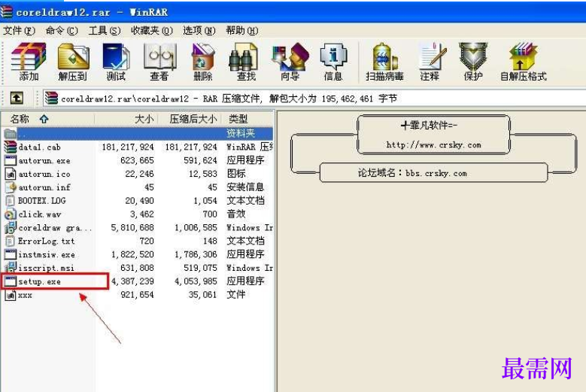Click the 查找 (Find) binoculars icon
The height and width of the screenshot is (392, 586).
coord(243,56)
